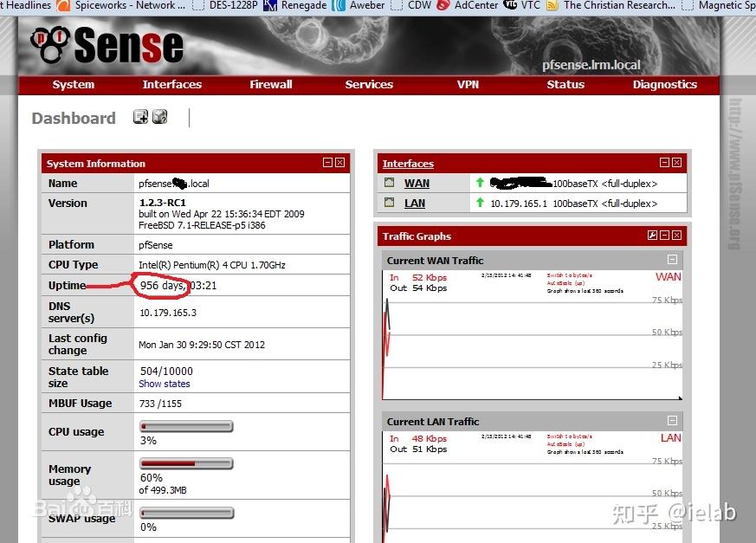Collapse the Current WAN Traffic graph
The width and height of the screenshot is (756, 543).
click(x=672, y=260)
